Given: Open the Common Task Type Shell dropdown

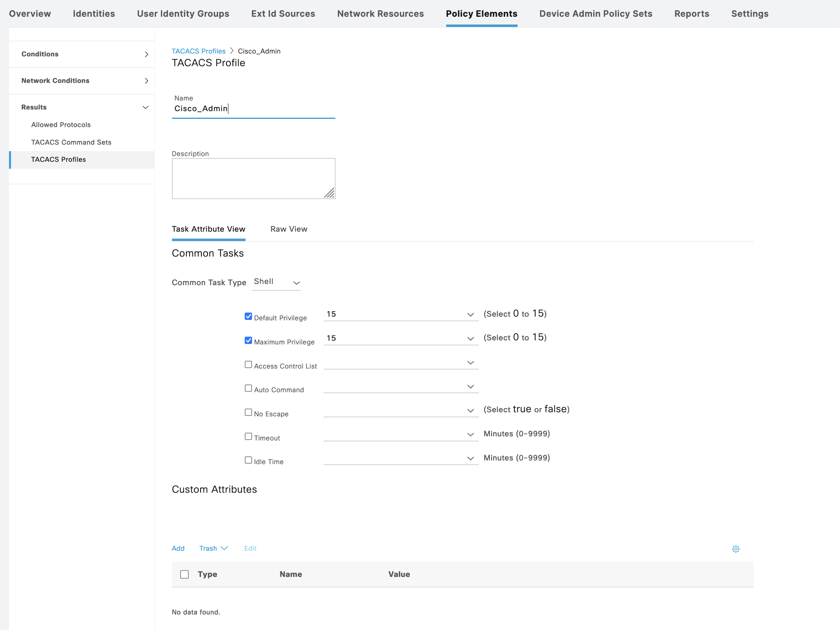Looking at the screenshot, I should [277, 282].
